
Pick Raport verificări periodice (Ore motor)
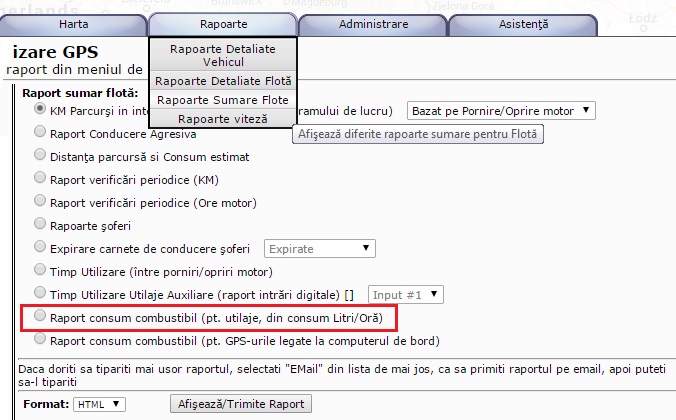click(x=40, y=201)
